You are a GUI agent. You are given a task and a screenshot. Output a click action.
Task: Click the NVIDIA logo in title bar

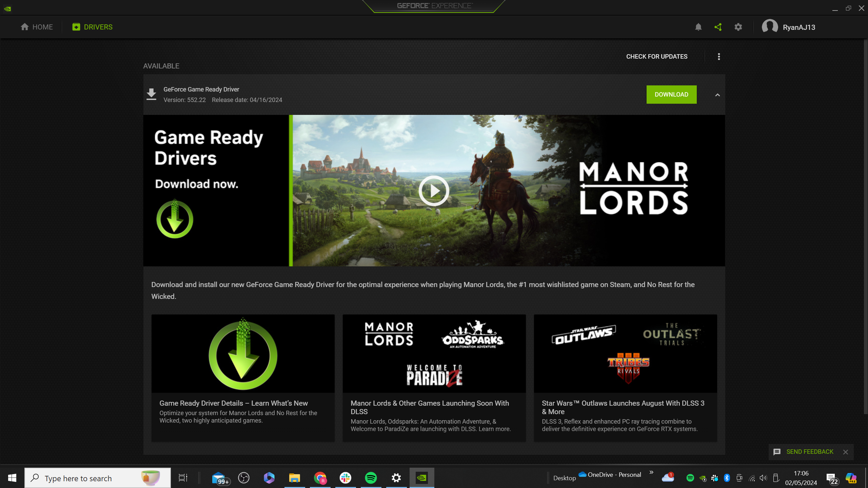tap(7, 9)
